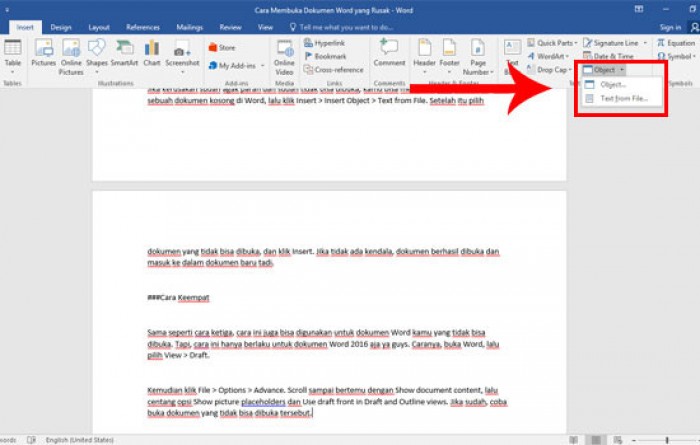The image size is (700, 445).
Task: Switch to the Design tab
Action: (61, 27)
